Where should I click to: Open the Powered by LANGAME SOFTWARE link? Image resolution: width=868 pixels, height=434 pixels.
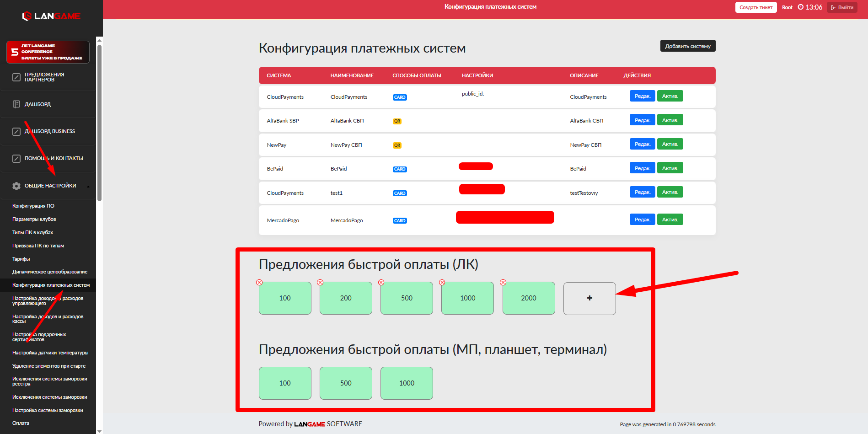[x=310, y=424]
